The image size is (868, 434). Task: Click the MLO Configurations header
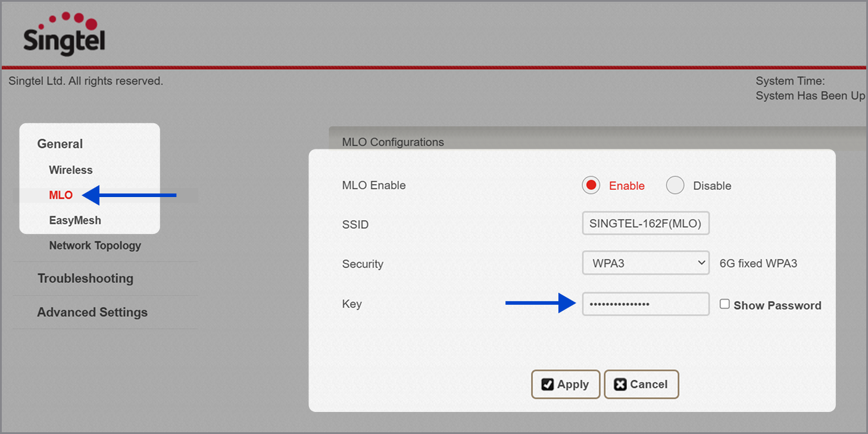[393, 142]
